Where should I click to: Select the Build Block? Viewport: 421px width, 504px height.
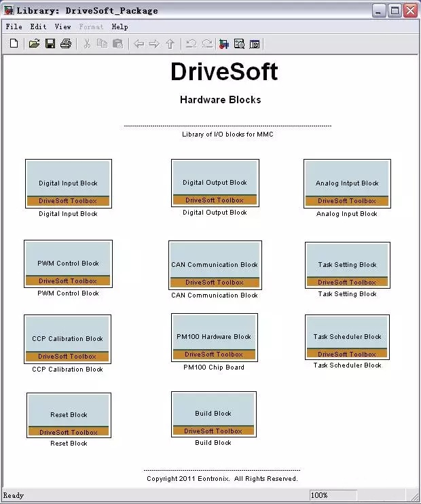tap(214, 414)
